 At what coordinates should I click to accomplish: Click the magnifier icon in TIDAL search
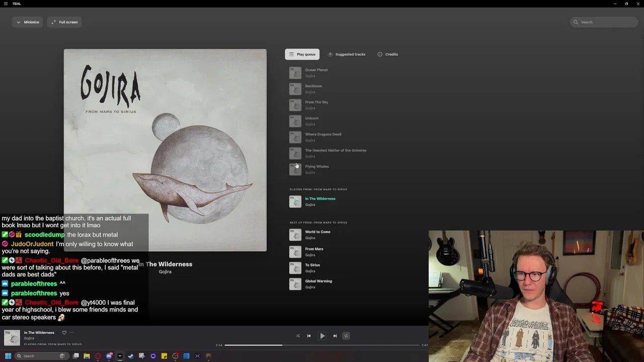(576, 22)
